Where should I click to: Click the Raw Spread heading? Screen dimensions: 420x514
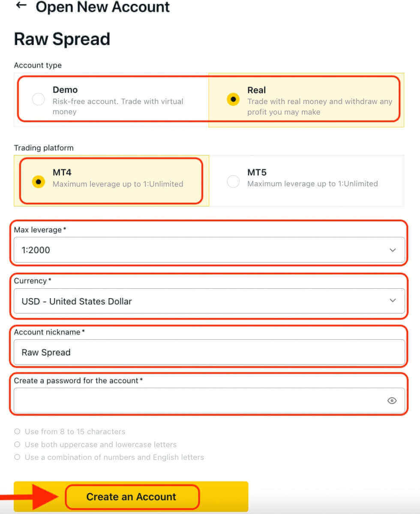click(x=62, y=39)
